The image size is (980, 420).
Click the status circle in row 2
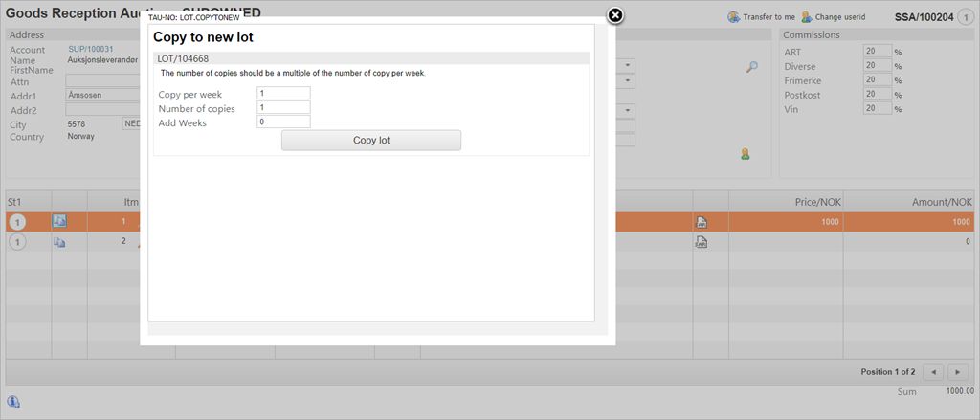tap(16, 242)
